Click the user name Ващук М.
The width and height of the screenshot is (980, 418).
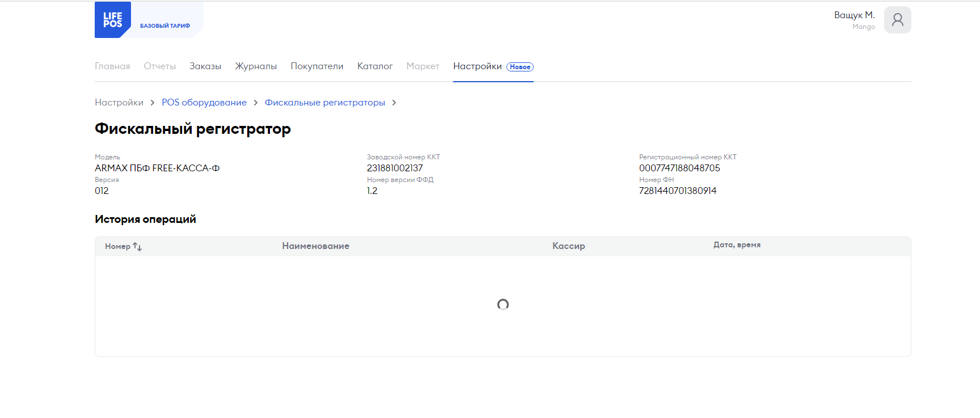(855, 15)
